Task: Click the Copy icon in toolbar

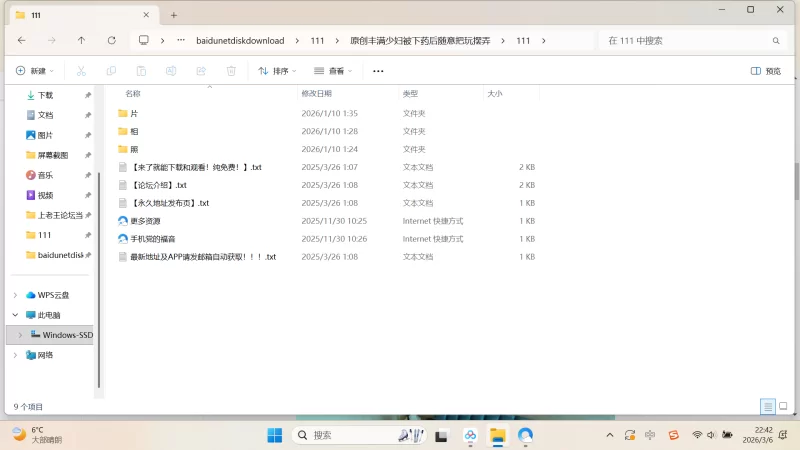Action: click(111, 71)
